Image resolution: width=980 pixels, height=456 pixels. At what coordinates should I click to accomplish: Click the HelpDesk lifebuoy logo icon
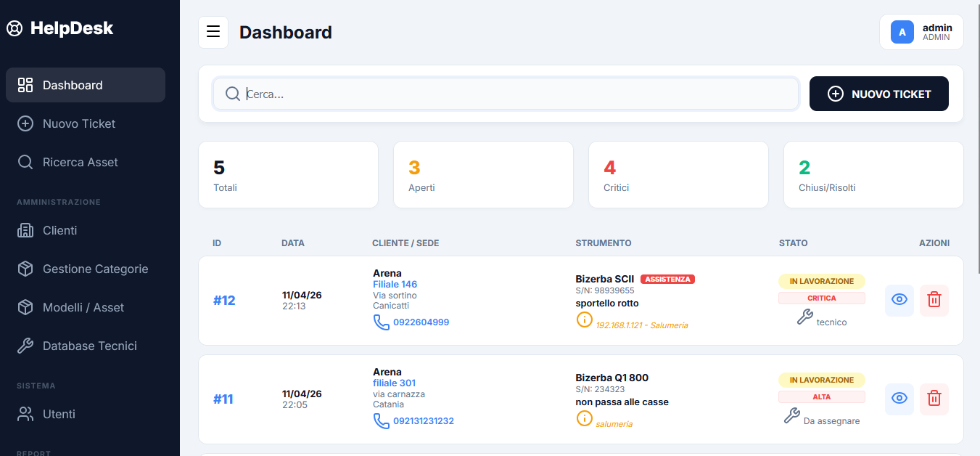pos(15,29)
